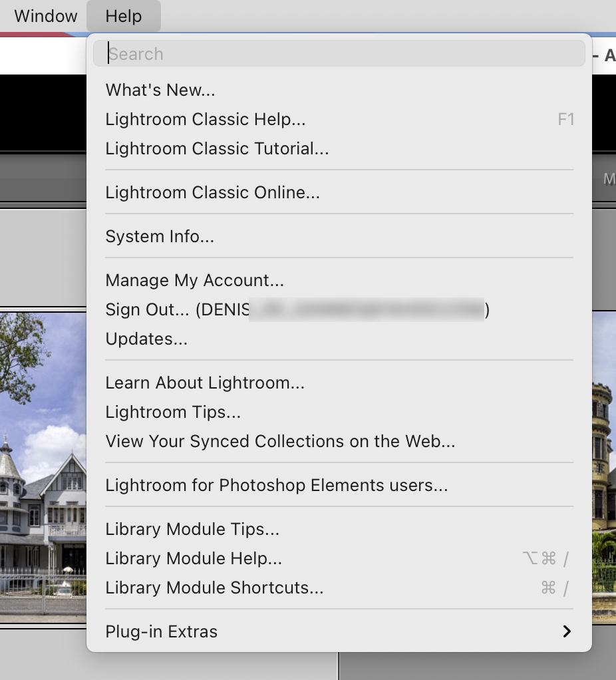This screenshot has height=680, width=616.
Task: Select Lightroom Classic Help from the menu
Action: coord(206,119)
